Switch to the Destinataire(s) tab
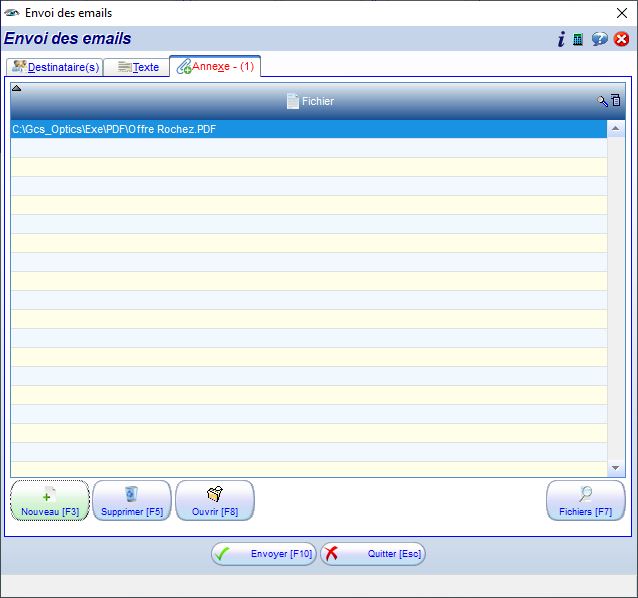638x598 pixels. click(55, 67)
